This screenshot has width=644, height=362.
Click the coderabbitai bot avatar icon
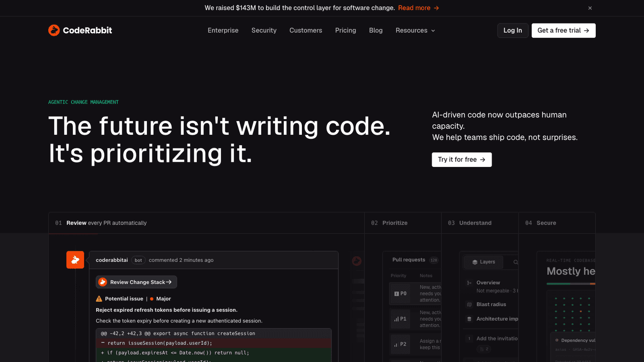click(75, 260)
